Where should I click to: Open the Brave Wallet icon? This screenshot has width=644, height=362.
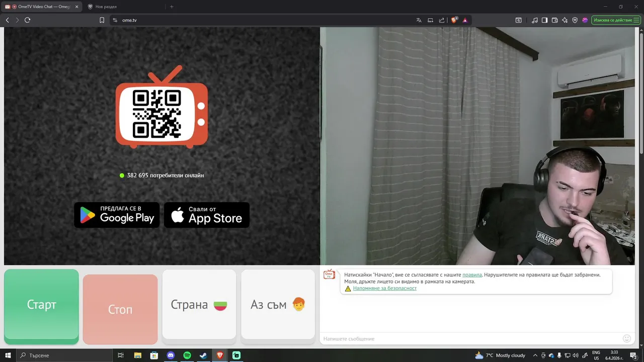[x=554, y=20]
